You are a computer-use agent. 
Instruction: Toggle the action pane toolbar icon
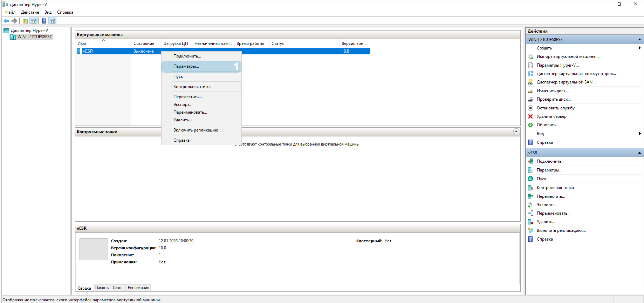[x=53, y=21]
